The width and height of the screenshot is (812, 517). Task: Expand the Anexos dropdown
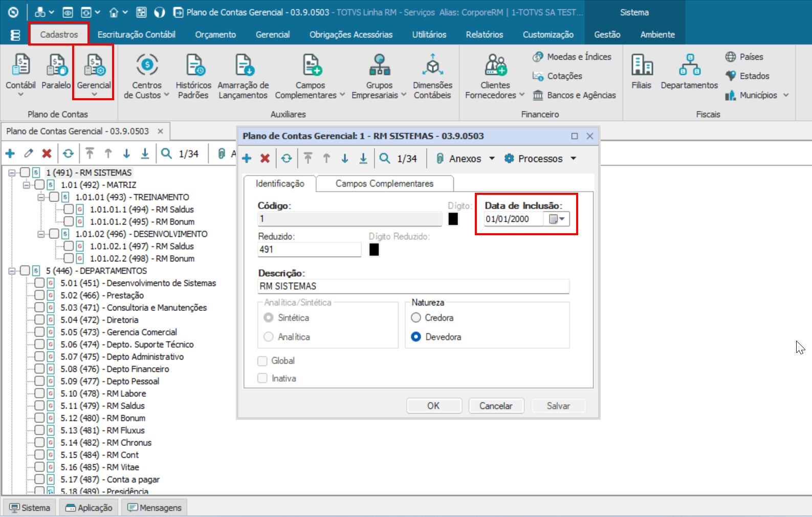(x=492, y=159)
